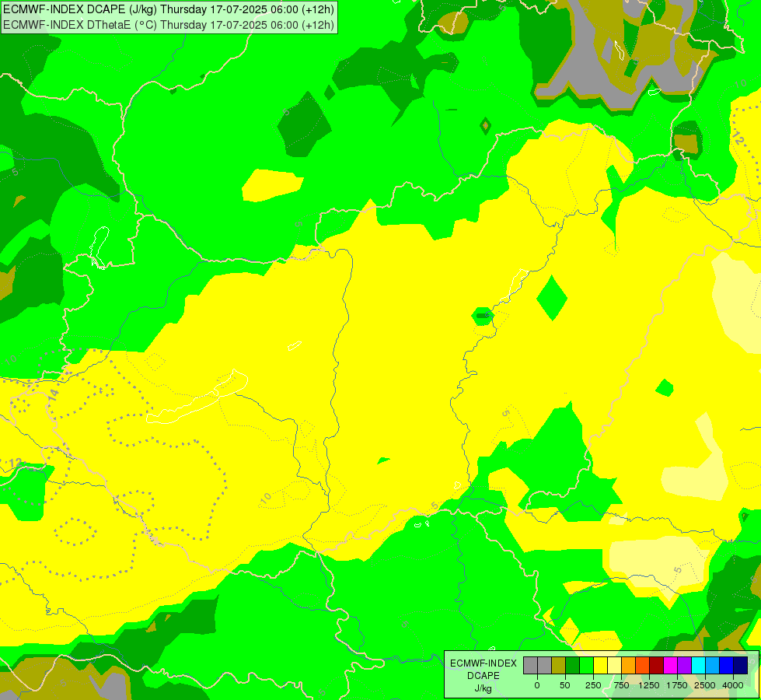Viewport: 761px width, 700px height.
Task: Select the bright green legend swatch
Action: (x=586, y=666)
